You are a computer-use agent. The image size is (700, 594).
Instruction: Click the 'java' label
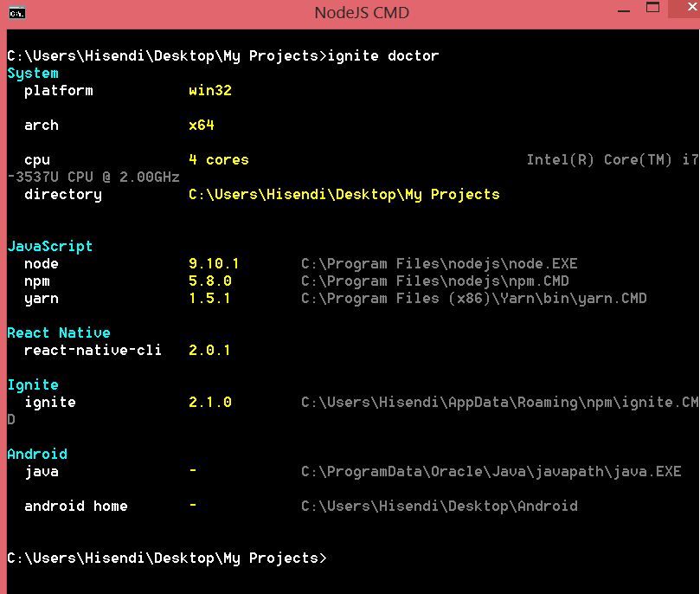pyautogui.click(x=42, y=472)
